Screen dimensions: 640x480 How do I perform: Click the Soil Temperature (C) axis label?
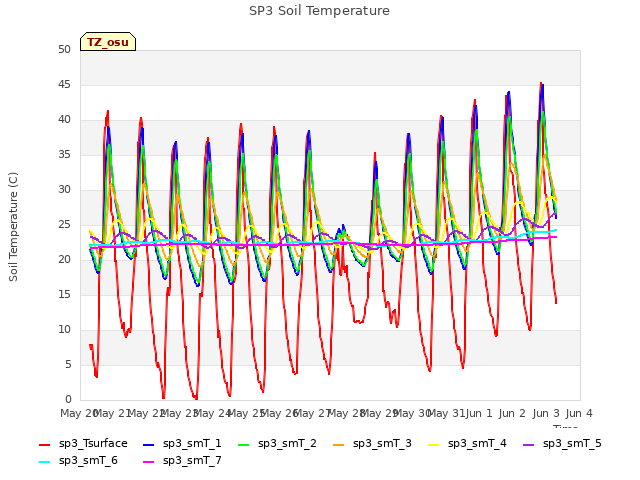pos(13,227)
